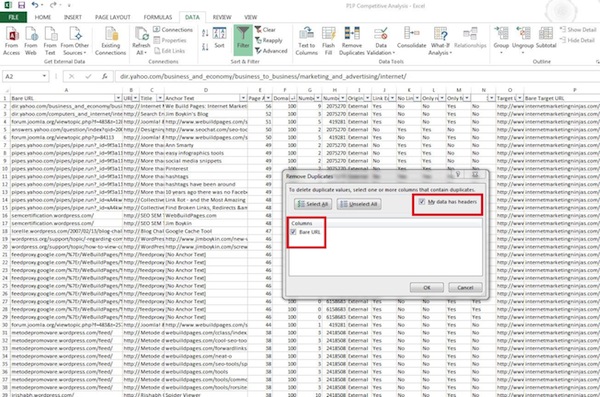The height and width of the screenshot is (397, 600).
Task: Open the No Lin column filter dropdown
Action: (417, 98)
